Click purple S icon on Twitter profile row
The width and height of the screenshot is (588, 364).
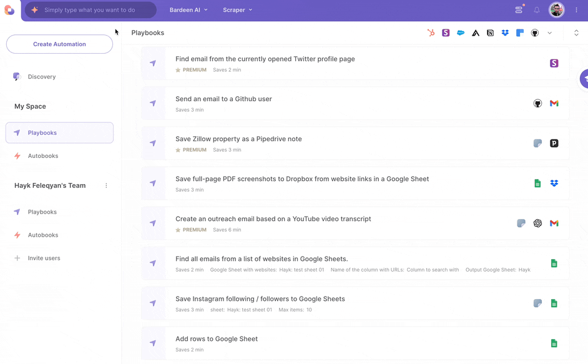[x=554, y=63]
